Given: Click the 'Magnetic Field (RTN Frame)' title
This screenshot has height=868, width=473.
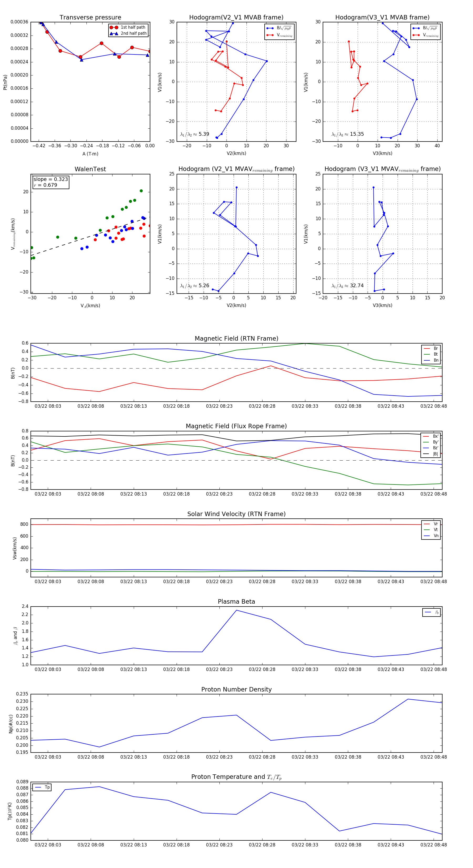Looking at the screenshot, I should point(236,339).
